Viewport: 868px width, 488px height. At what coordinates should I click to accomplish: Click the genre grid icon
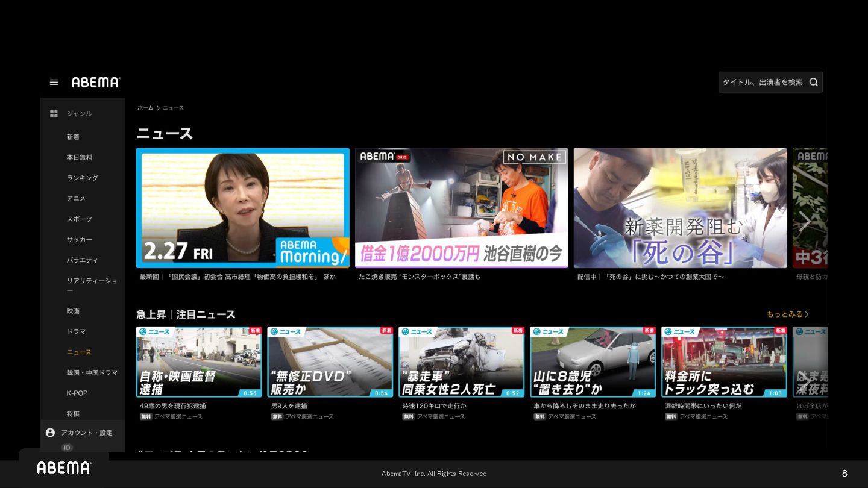[x=54, y=113]
